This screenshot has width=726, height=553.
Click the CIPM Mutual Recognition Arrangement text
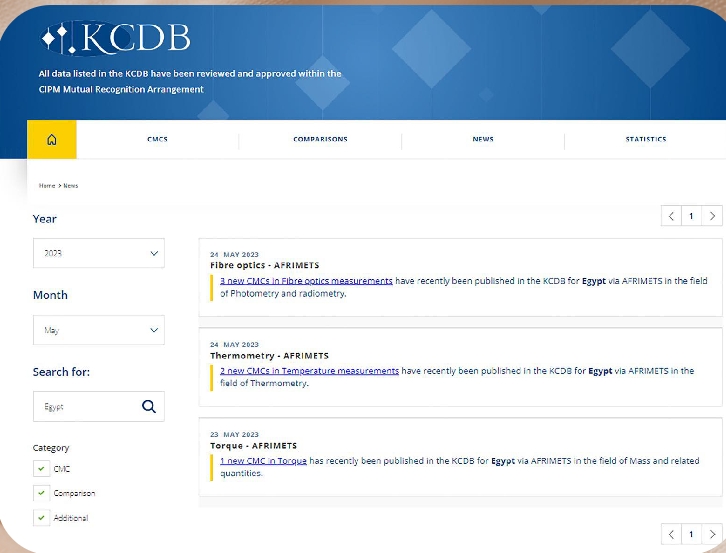pyautogui.click(x=121, y=89)
